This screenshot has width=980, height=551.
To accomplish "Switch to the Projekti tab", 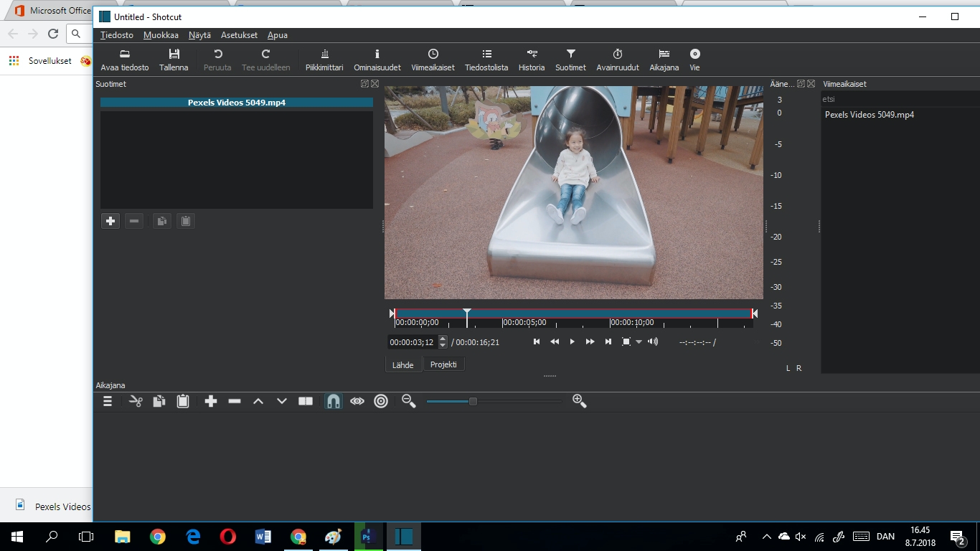I will (x=443, y=364).
